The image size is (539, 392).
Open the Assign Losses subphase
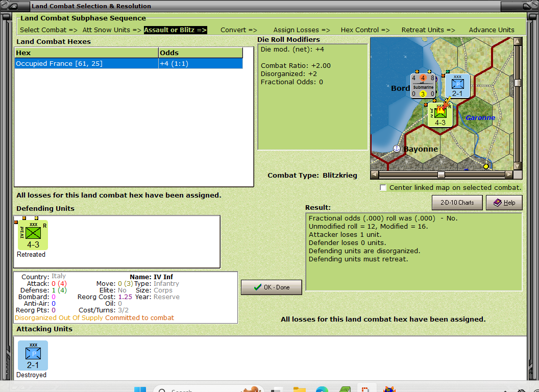click(x=300, y=30)
